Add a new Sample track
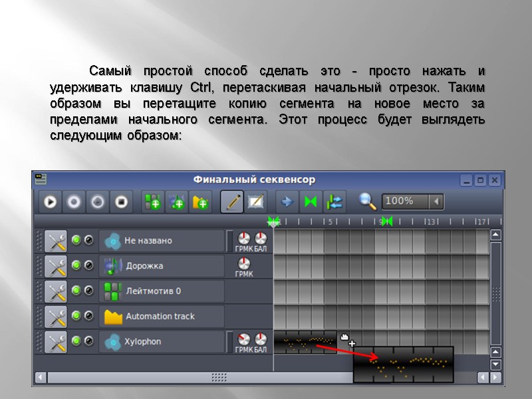532x399 pixels. (x=178, y=201)
